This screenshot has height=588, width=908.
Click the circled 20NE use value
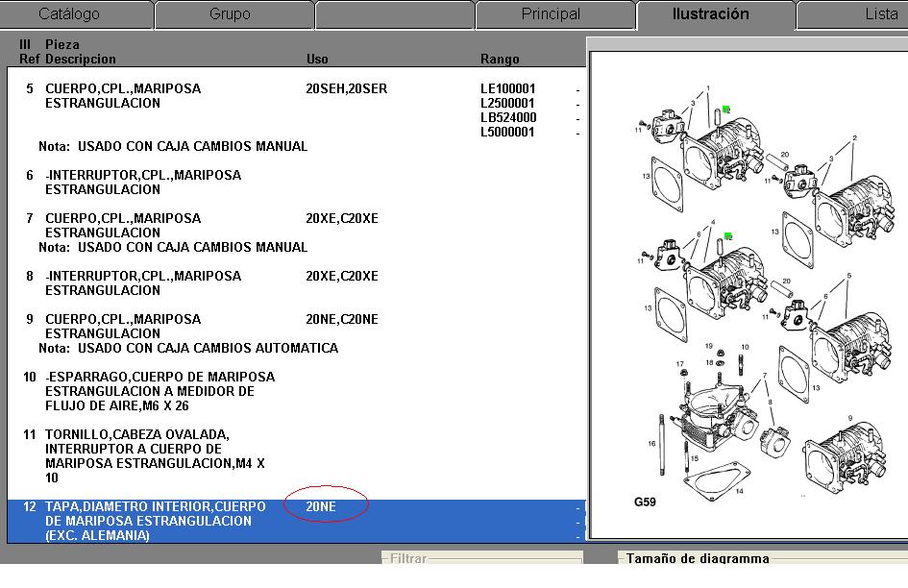(x=322, y=506)
